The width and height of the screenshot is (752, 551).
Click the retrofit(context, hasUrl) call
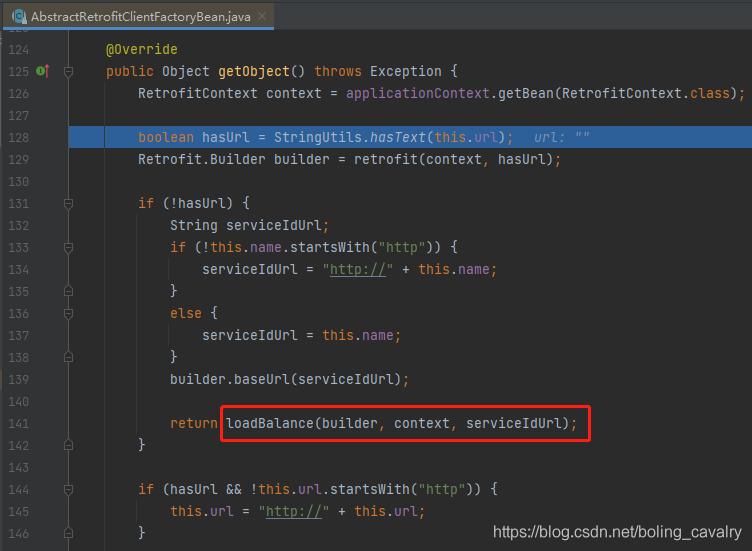[x=454, y=160]
